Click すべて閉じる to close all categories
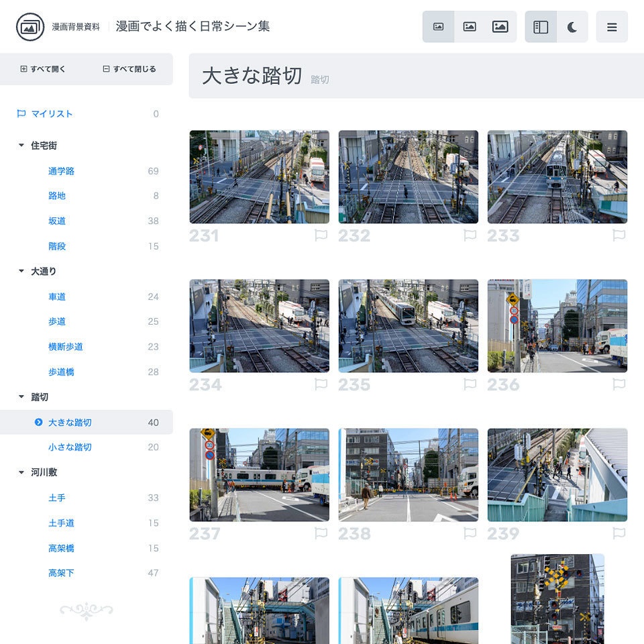Image resolution: width=644 pixels, height=644 pixels. [x=129, y=68]
